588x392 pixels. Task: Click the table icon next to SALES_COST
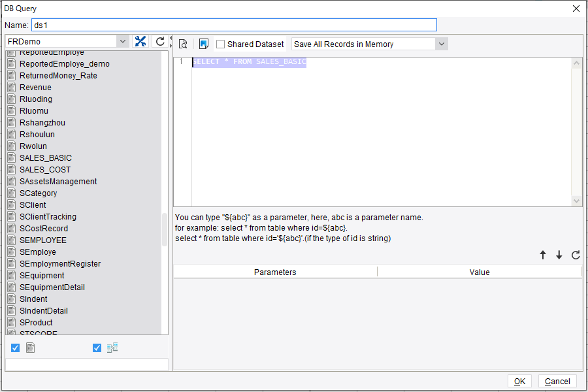click(12, 170)
